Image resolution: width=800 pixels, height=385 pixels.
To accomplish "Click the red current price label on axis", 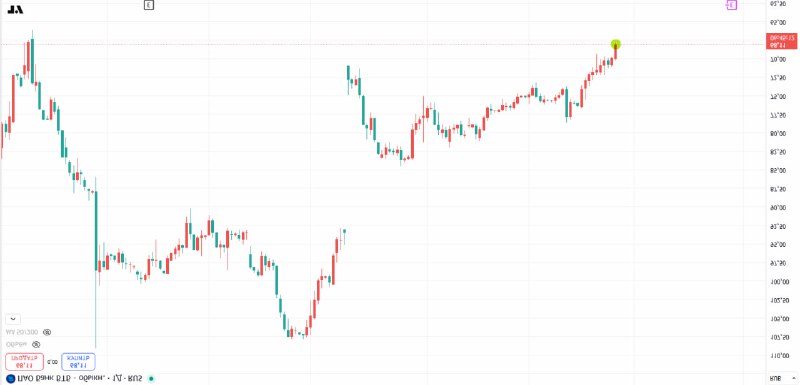I will coord(782,41).
